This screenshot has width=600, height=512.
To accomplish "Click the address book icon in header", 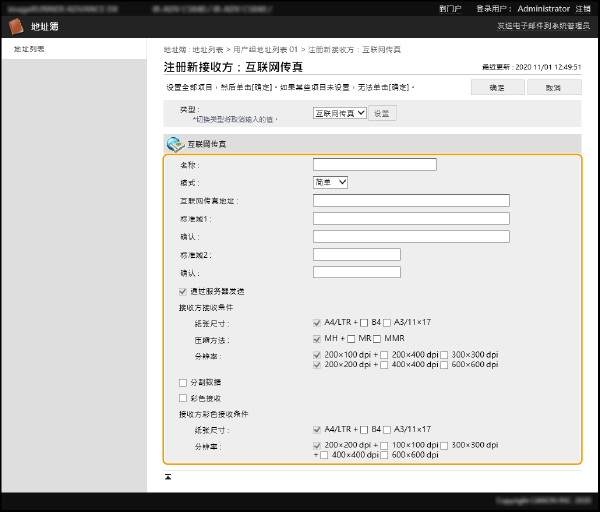I will pyautogui.click(x=16, y=27).
